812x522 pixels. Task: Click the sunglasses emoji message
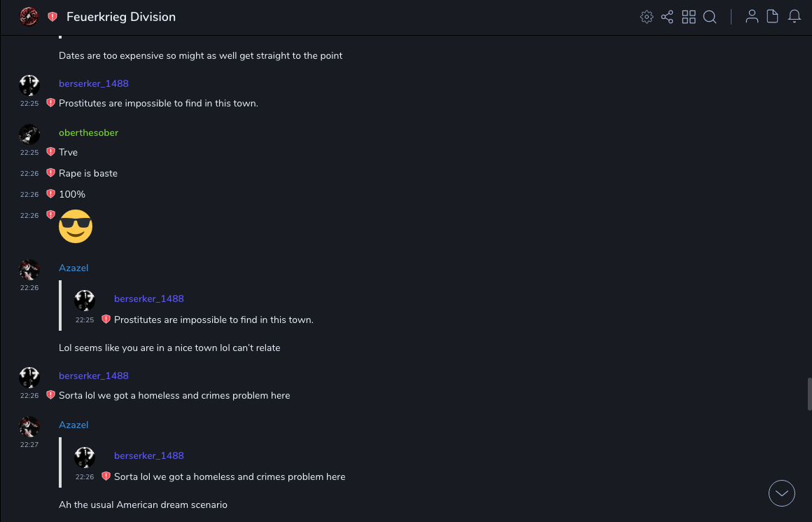click(x=76, y=226)
